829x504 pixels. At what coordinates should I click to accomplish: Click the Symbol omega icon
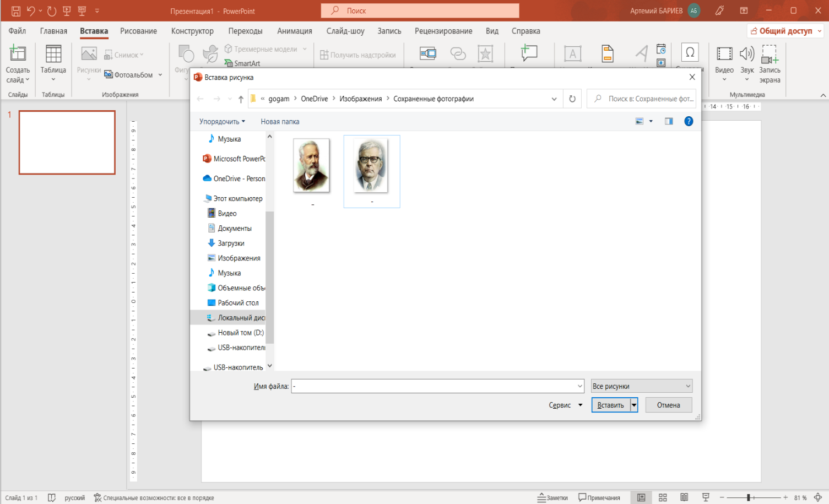pyautogui.click(x=690, y=53)
